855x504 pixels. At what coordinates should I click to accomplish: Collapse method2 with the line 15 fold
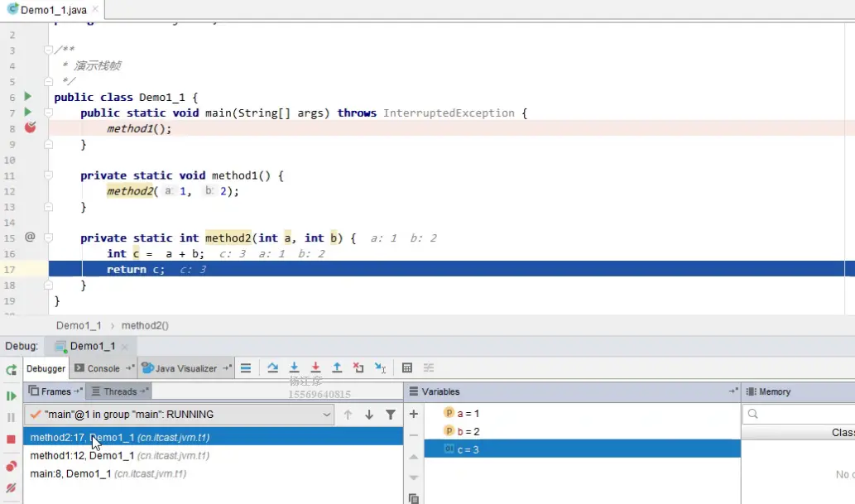(x=48, y=238)
